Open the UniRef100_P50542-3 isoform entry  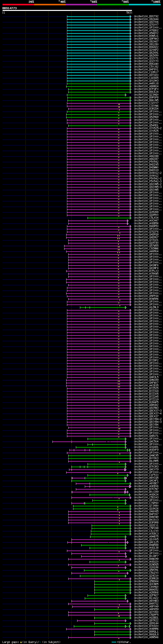point(148,181)
